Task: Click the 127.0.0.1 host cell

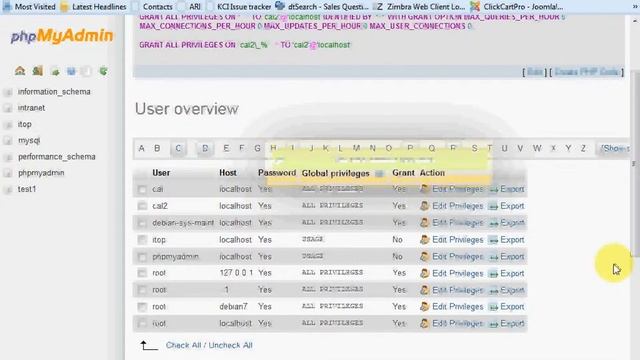Action: pos(236,273)
